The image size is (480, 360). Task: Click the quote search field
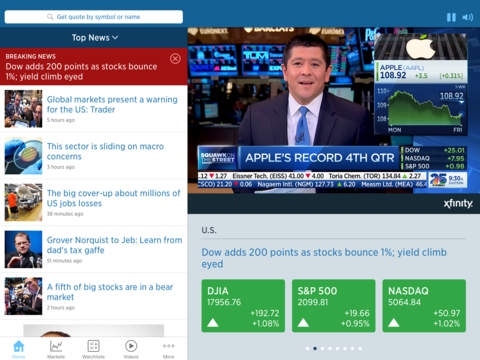pos(94,17)
